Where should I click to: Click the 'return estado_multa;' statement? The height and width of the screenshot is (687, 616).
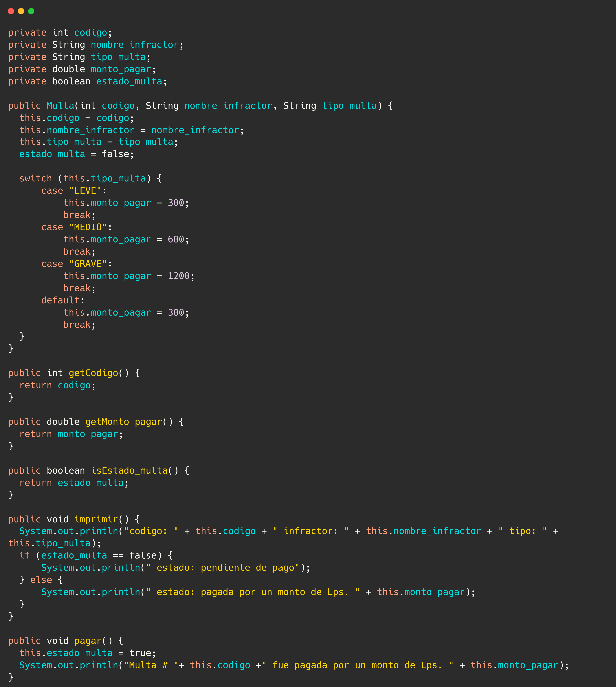74,483
